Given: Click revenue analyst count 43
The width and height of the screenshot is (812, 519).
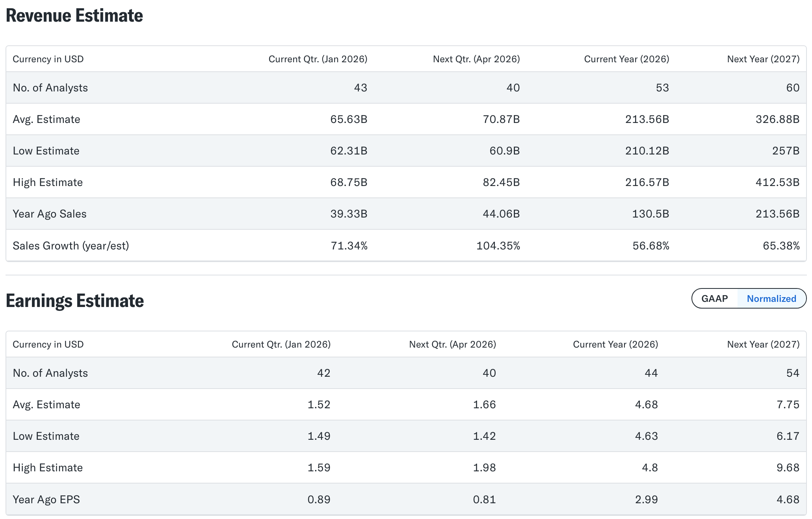Looking at the screenshot, I should [360, 87].
